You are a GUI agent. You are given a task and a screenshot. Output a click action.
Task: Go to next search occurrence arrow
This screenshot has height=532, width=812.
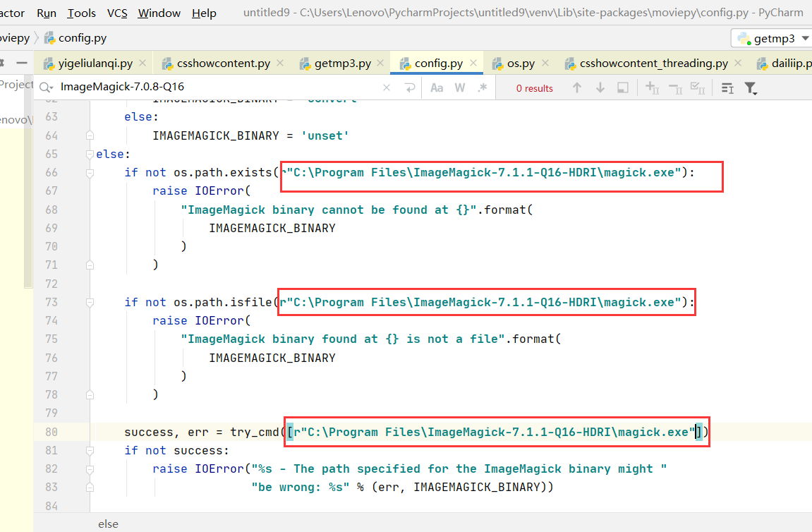coord(600,87)
